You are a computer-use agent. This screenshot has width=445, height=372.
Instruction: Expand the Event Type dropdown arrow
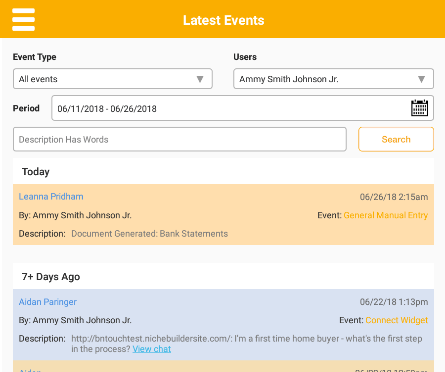point(200,79)
